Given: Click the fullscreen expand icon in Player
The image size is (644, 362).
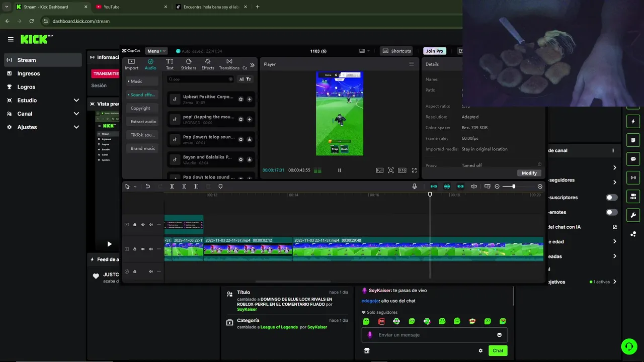Looking at the screenshot, I should coord(414,170).
